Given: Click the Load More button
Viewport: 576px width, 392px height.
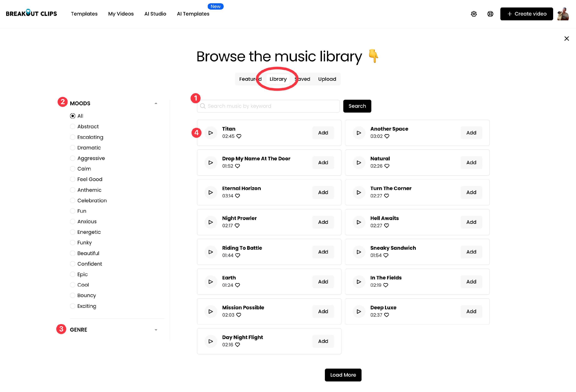Looking at the screenshot, I should [343, 375].
